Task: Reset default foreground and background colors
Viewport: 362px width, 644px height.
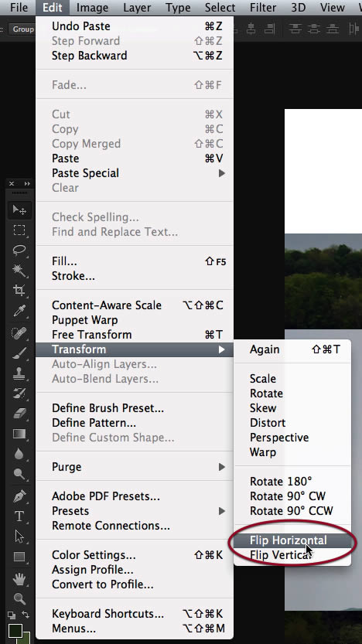Action: click(x=12, y=615)
